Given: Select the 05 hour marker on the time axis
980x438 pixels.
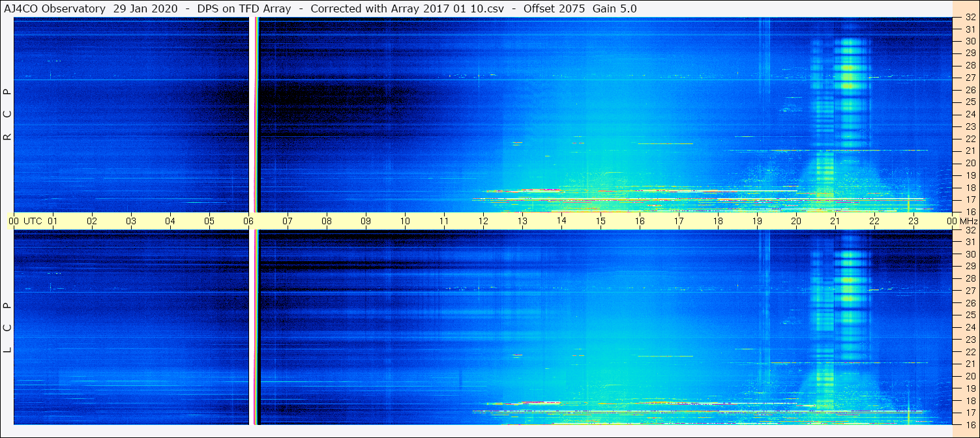Looking at the screenshot, I should (209, 221).
